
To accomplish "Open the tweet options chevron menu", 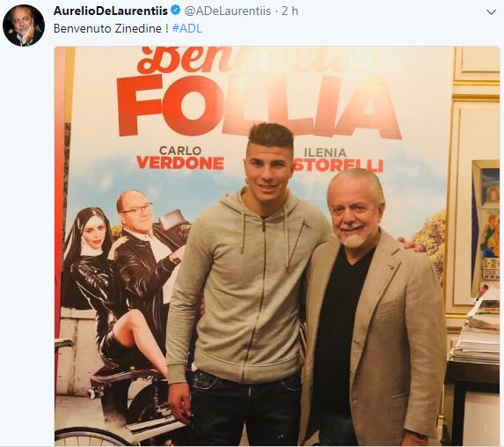I will tap(491, 12).
